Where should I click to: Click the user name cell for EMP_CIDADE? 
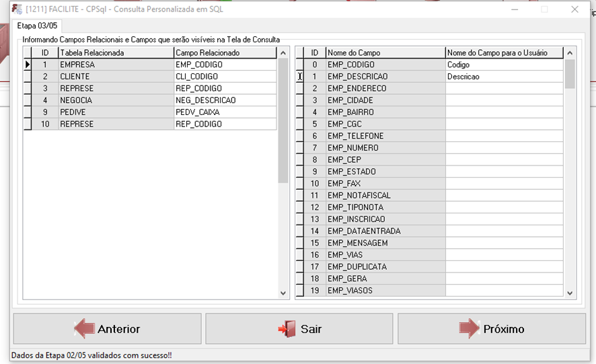(504, 100)
